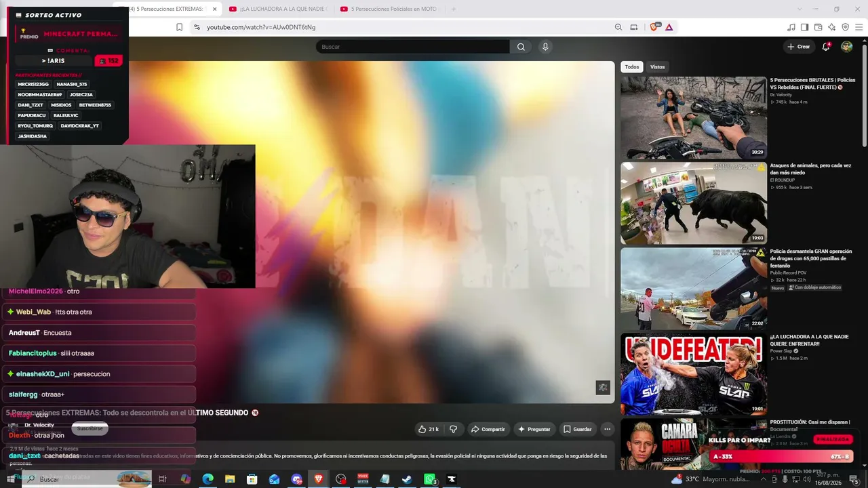
Task: Like the video with thumbs-up button
Action: click(x=429, y=429)
